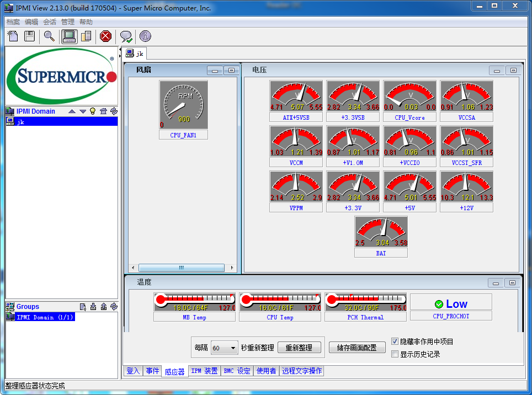Click the refresh icon in Groups header
Screen dimensions: 532x395
coord(114,307)
